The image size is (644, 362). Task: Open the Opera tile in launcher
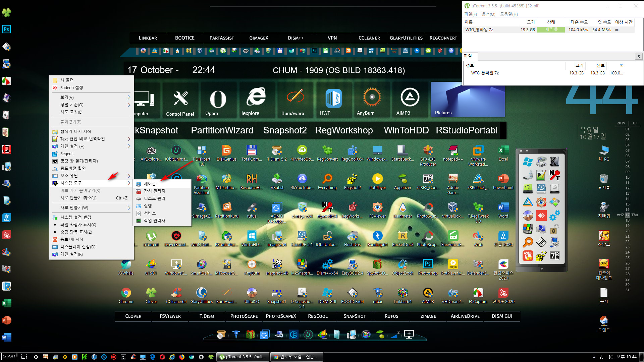click(x=218, y=101)
